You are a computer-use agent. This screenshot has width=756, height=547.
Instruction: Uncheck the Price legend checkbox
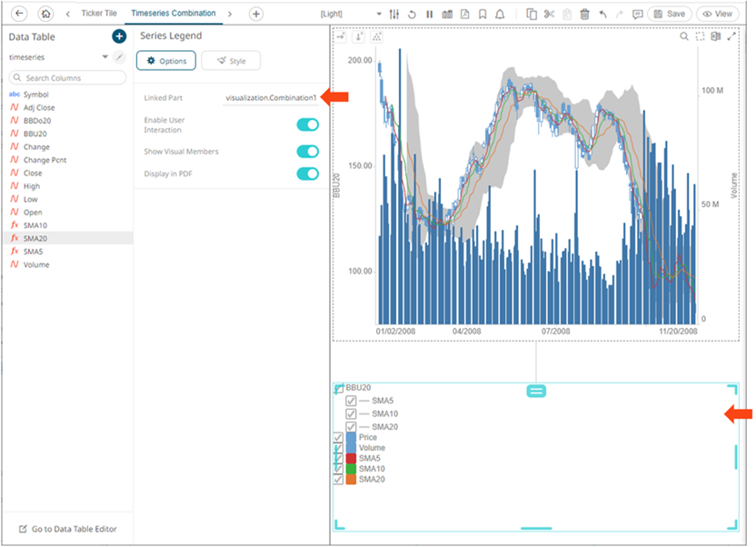click(x=338, y=437)
